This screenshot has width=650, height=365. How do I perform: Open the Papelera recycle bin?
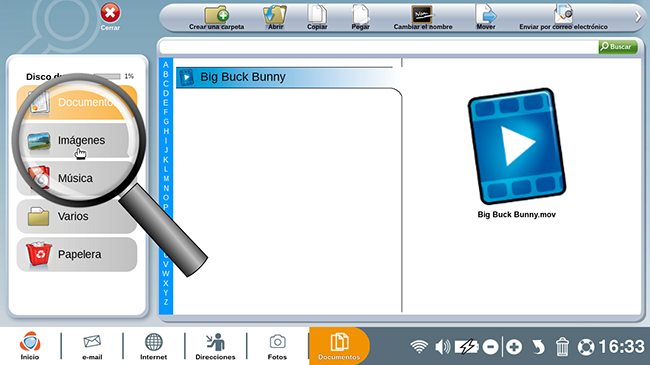pyautogui.click(x=77, y=254)
